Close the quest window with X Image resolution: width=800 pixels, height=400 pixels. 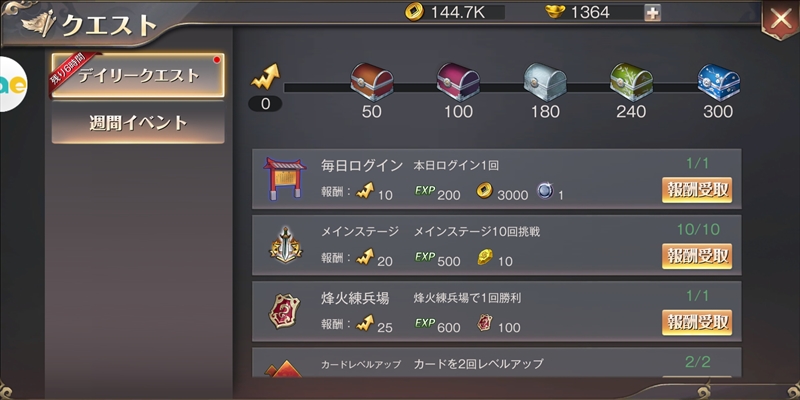[x=781, y=19]
